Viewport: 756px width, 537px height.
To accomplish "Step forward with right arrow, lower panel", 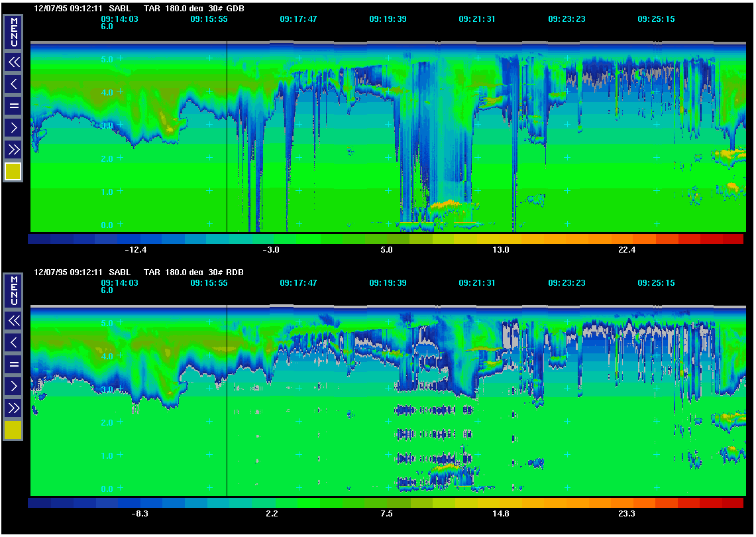I will [x=13, y=385].
